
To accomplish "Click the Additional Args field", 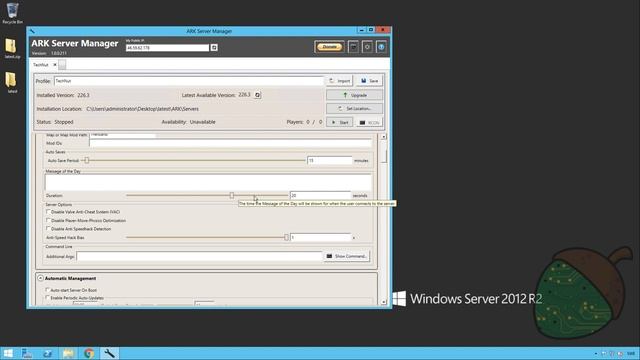I will coord(199,256).
